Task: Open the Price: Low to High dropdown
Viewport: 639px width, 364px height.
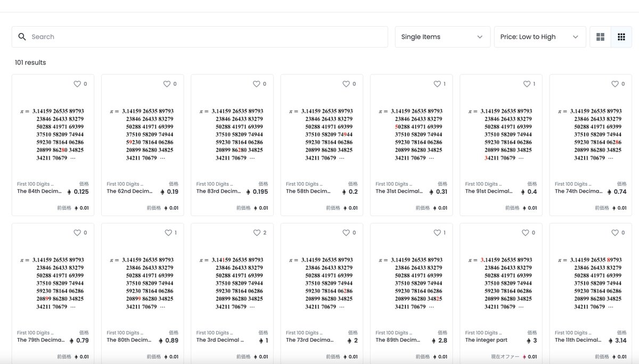Action: pos(540,37)
